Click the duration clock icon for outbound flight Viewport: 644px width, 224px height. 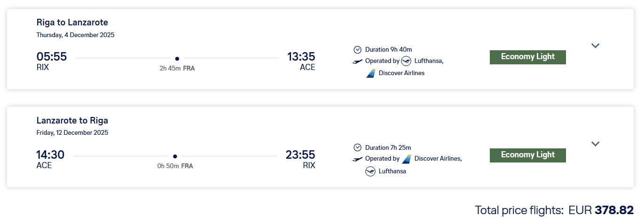pos(357,49)
